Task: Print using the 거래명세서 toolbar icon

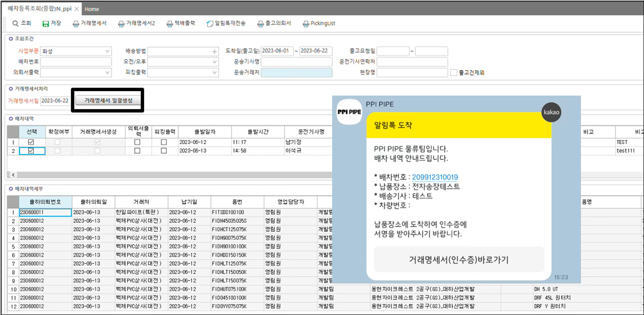Action: 76,24
